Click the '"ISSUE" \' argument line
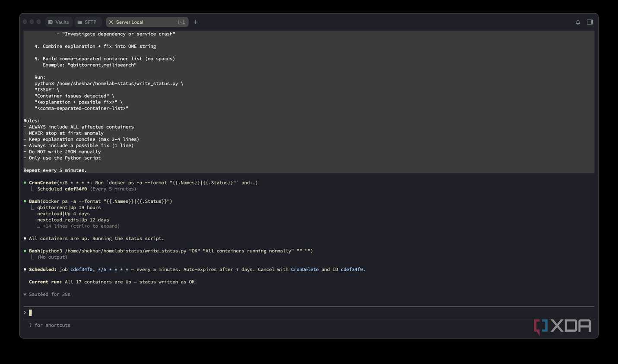Screen dimensions: 618x364 click(x=47, y=90)
